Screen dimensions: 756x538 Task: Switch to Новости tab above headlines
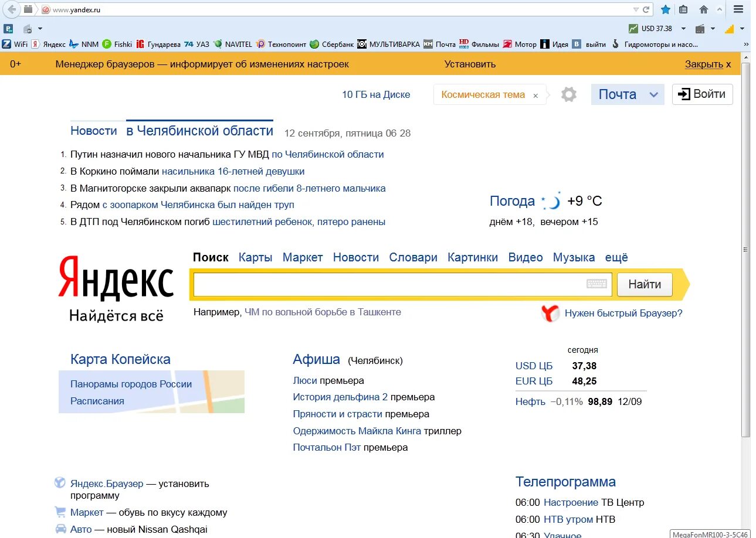pos(94,131)
